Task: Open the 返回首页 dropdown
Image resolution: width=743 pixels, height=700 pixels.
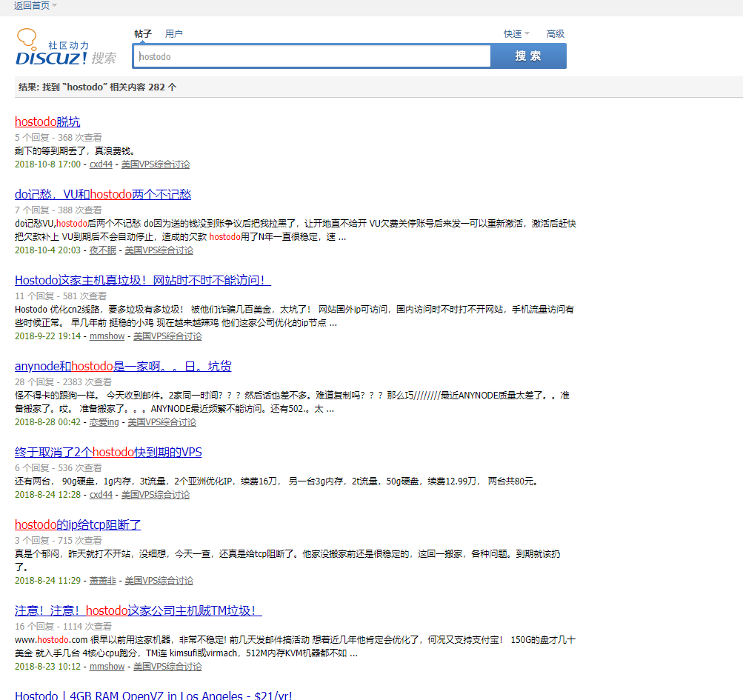Action: pos(36,6)
